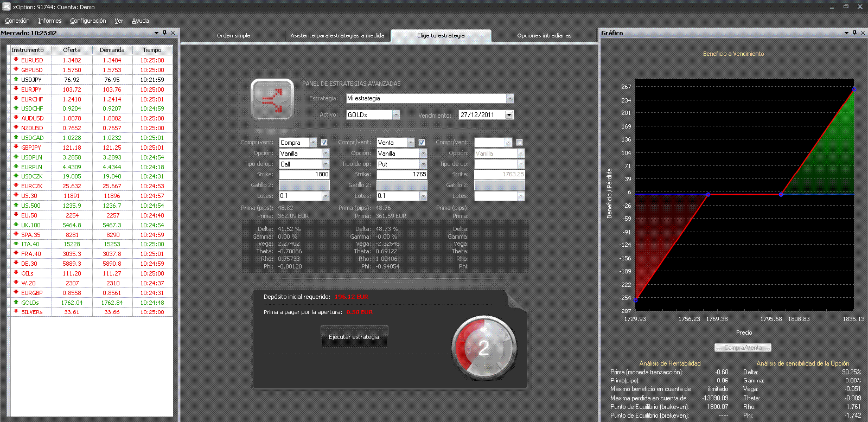This screenshot has width=868, height=422.
Task: Open the Activo GOLDs dropdown
Action: tap(396, 115)
